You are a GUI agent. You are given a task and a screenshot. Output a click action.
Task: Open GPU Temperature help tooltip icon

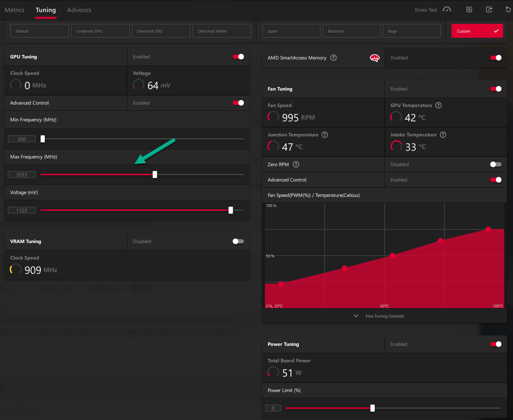(x=438, y=105)
